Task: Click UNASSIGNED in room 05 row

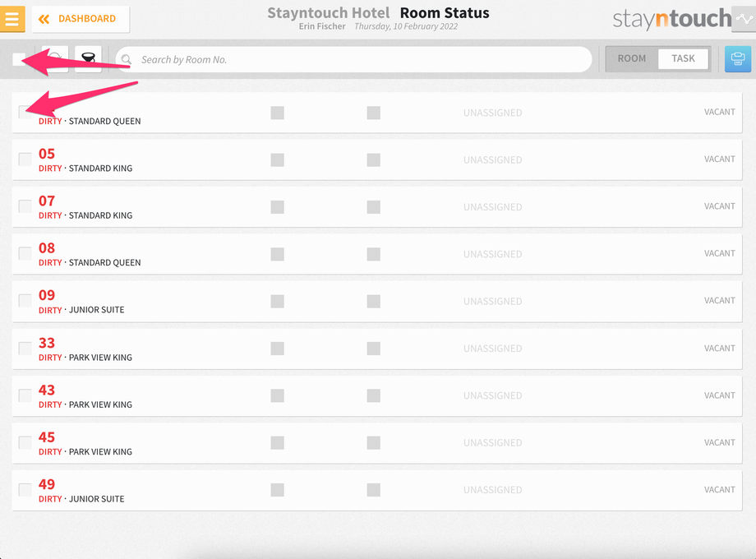Action: [x=493, y=160]
